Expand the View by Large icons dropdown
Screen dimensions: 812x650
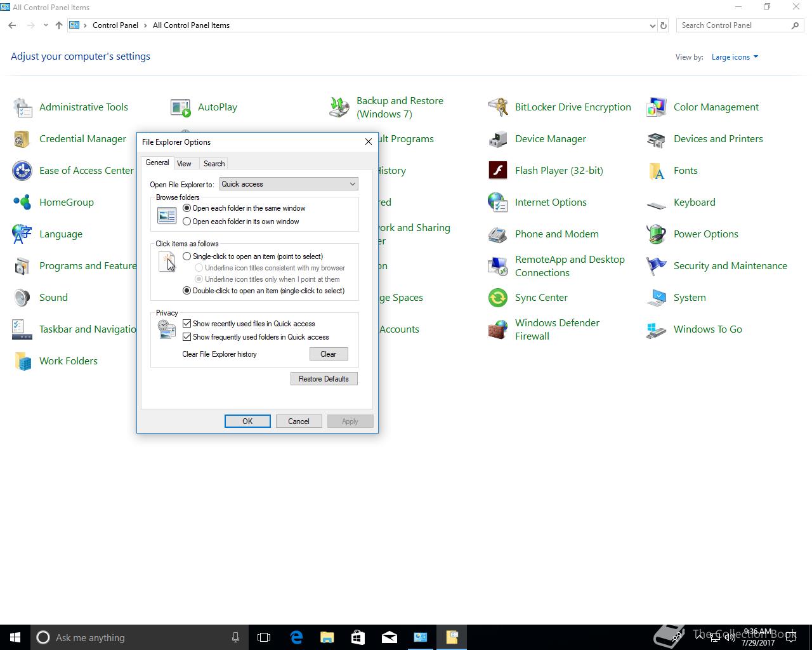(x=735, y=57)
